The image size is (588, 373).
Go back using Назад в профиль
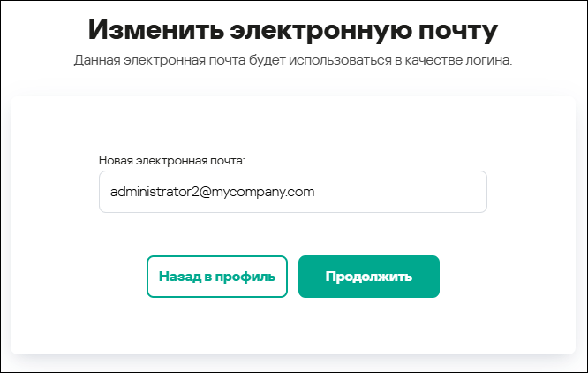(217, 277)
